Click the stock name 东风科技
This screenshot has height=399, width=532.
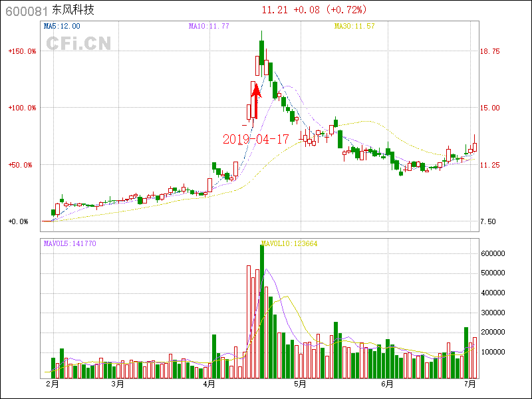73,11
